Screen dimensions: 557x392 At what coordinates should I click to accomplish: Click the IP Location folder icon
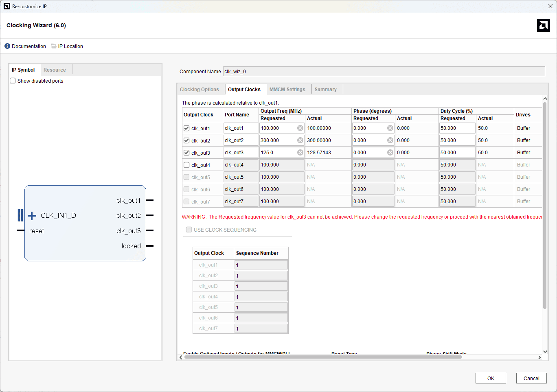[x=54, y=46]
